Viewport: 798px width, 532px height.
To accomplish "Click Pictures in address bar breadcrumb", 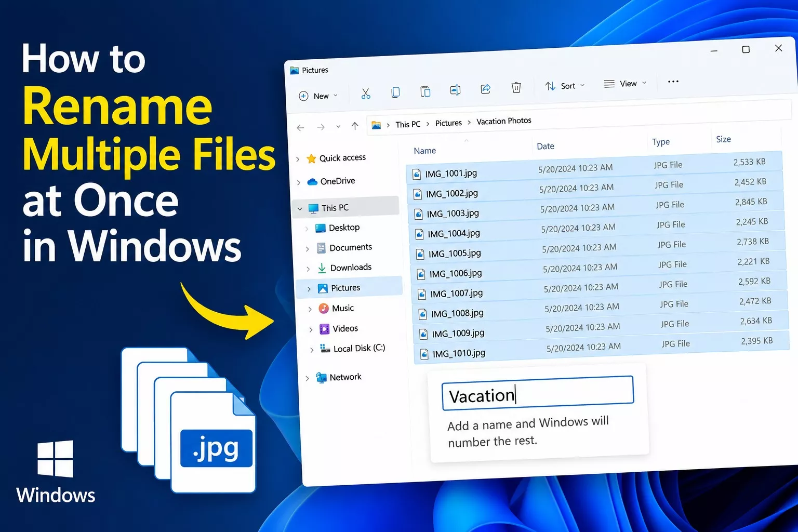I will [448, 123].
